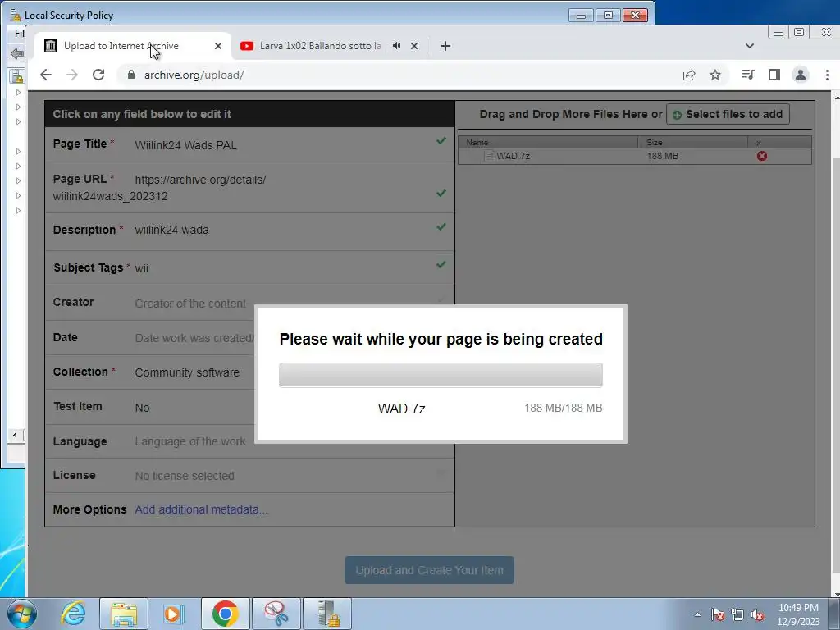This screenshot has height=630, width=840.
Task: Bookmark this page with the star
Action: (x=715, y=75)
